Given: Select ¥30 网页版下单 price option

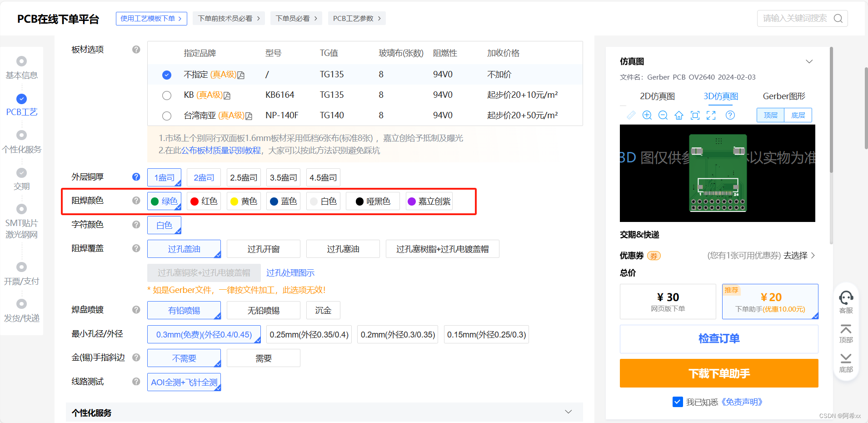Looking at the screenshot, I should coord(668,302).
